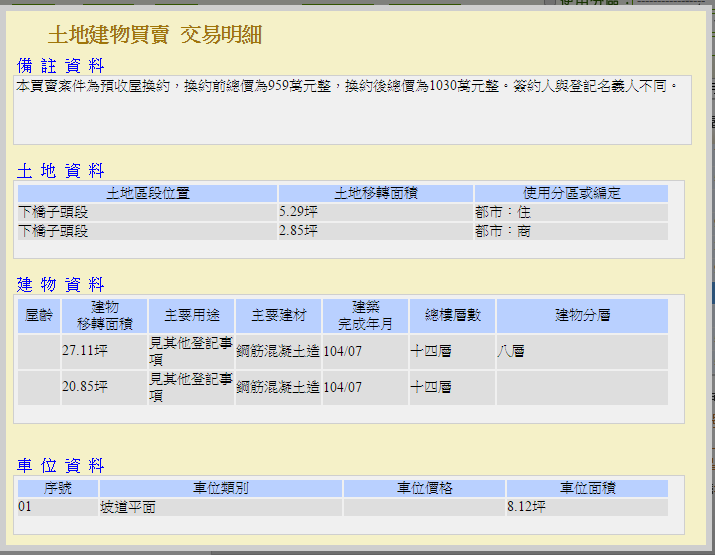Click 鋼筋混凝土造 in the 27.11坪 row
This screenshot has width=715, height=555.
point(278,351)
